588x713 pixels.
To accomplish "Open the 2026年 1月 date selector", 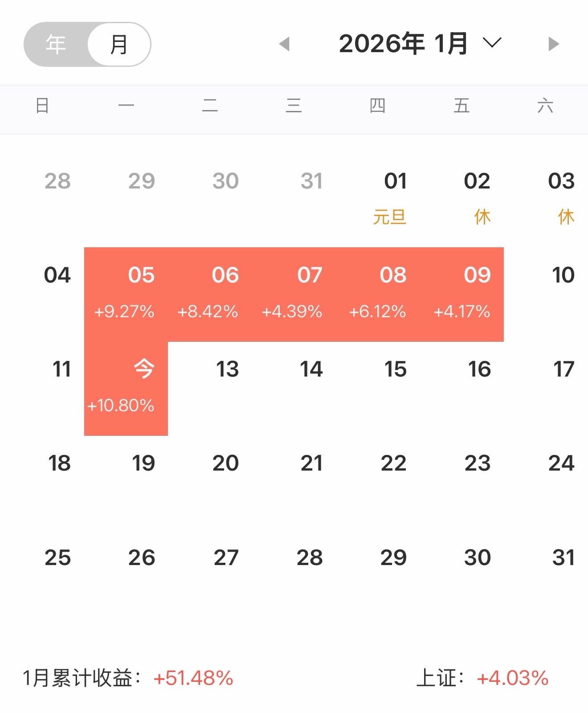I will click(403, 44).
